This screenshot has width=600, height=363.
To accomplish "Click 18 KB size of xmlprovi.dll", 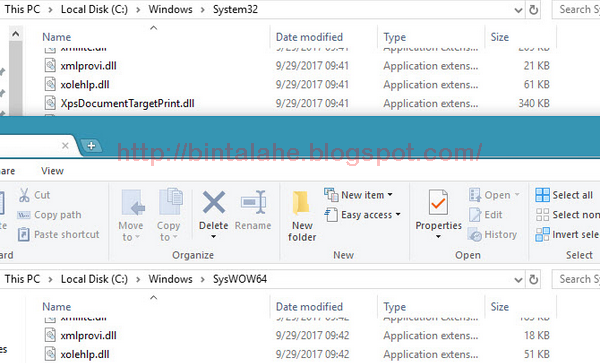I will point(537,335).
